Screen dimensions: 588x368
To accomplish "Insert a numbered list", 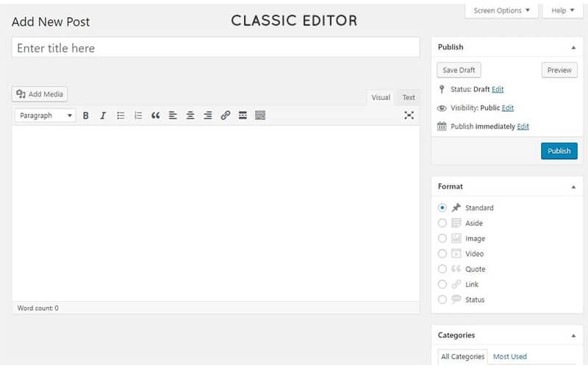I will (x=138, y=116).
